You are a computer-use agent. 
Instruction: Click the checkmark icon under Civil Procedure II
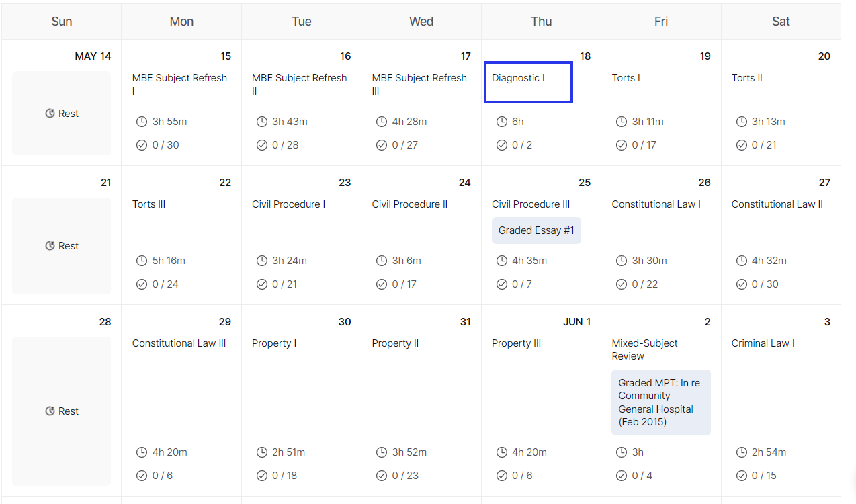click(x=382, y=284)
